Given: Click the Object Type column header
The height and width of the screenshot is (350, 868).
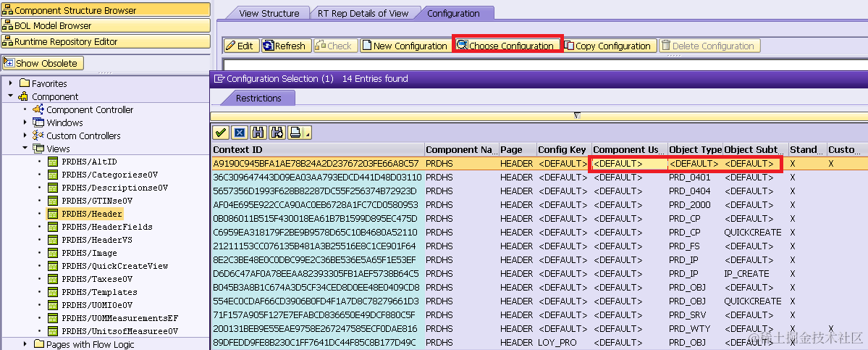Looking at the screenshot, I should [x=695, y=149].
